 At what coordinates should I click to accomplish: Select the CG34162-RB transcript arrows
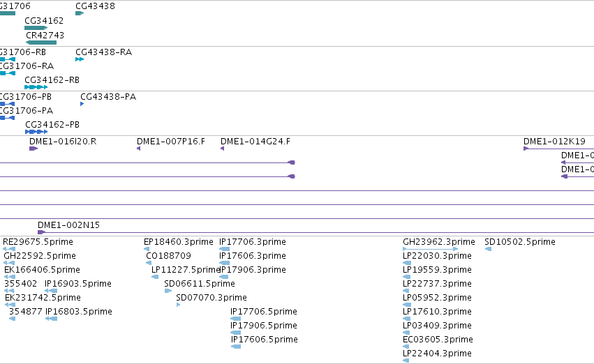point(36,87)
